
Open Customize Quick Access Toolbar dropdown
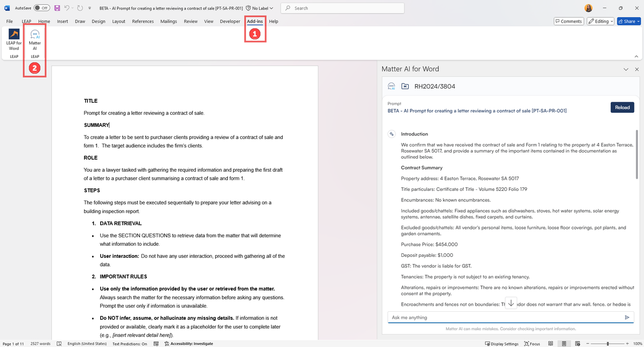click(90, 8)
